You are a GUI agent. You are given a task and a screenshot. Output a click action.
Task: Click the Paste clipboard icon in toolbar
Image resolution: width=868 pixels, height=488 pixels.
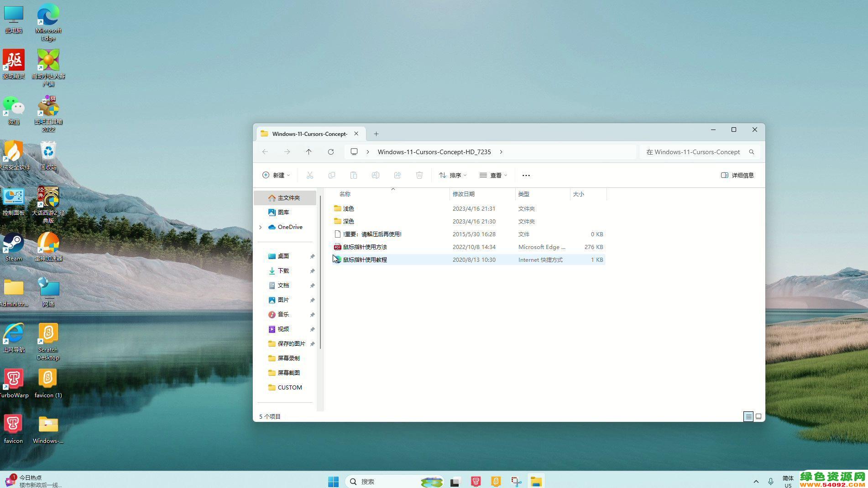[354, 175]
